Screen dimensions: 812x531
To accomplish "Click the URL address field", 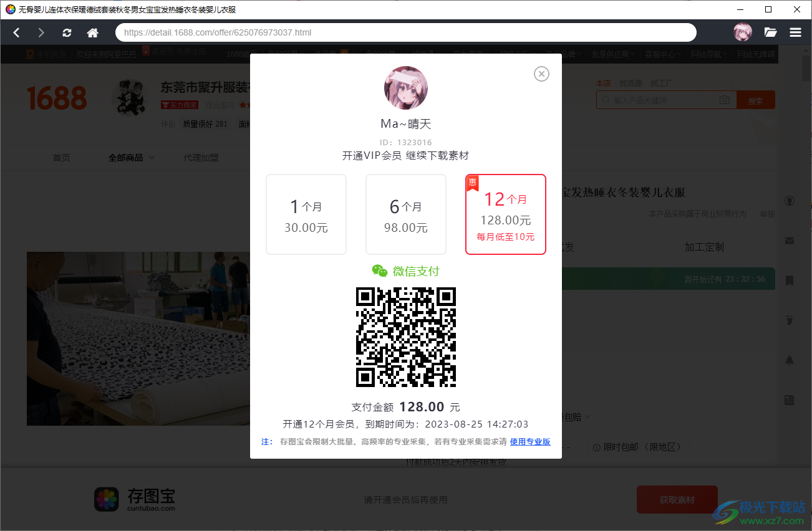I will (406, 32).
